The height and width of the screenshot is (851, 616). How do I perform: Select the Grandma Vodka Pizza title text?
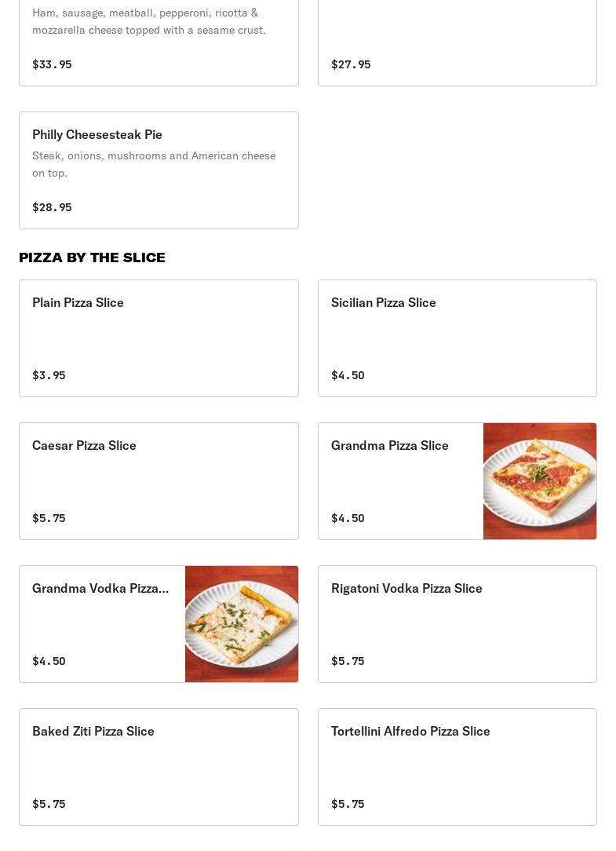pos(100,588)
